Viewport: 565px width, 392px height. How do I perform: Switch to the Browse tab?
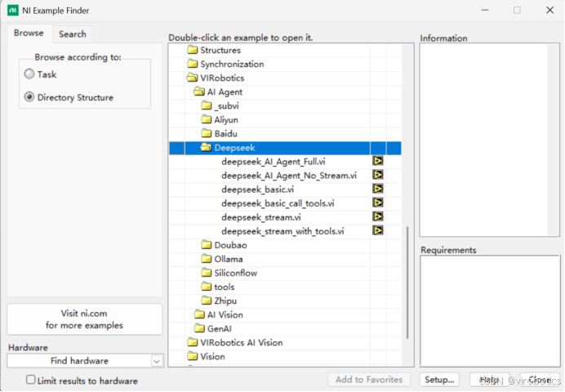click(29, 33)
